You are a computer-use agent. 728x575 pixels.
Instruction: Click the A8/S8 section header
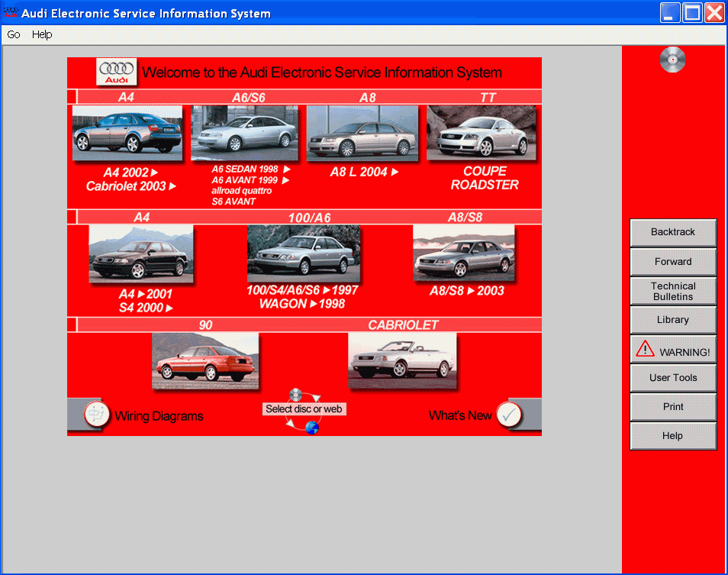point(465,217)
